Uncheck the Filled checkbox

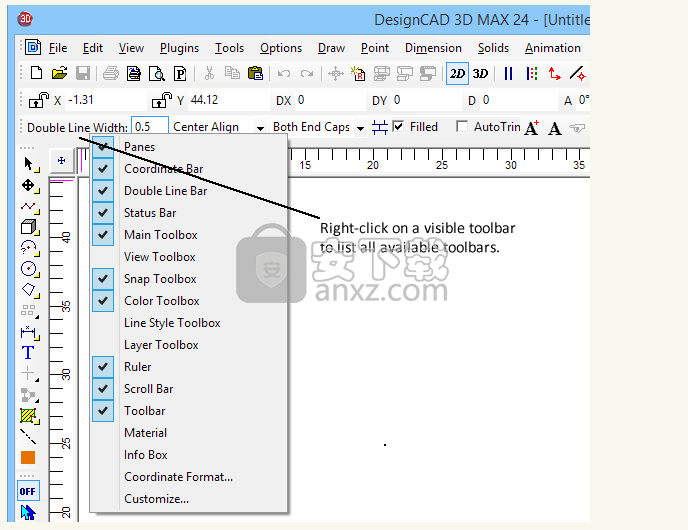(399, 127)
